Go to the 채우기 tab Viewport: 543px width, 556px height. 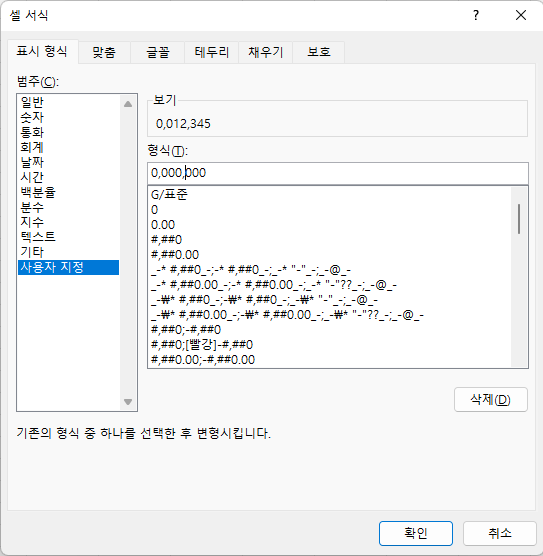tap(265, 52)
